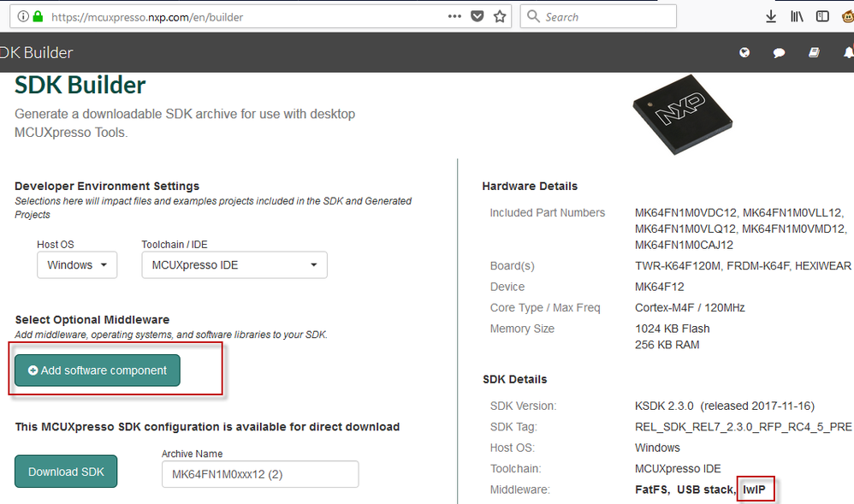Open the Toolchain / IDE dropdown
Screen dimensions: 854x504
click(234, 264)
